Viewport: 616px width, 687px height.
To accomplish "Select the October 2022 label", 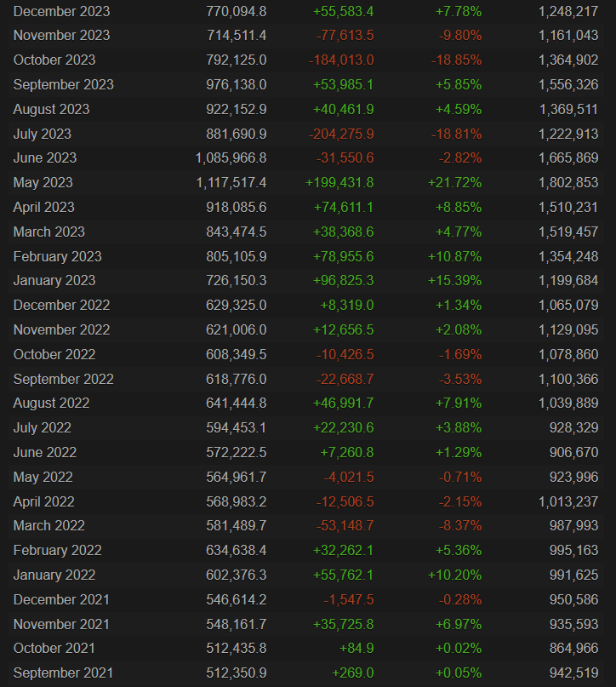I will pyautogui.click(x=54, y=353).
